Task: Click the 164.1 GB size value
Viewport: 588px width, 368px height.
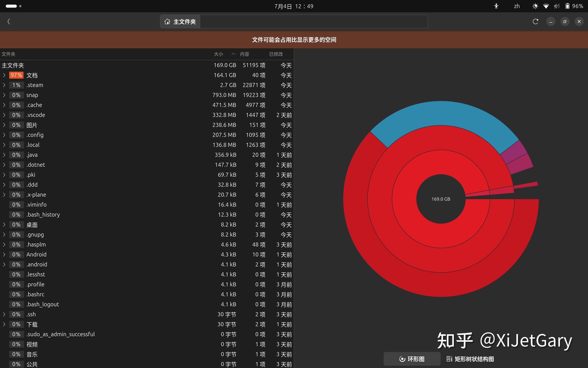Action: point(225,75)
